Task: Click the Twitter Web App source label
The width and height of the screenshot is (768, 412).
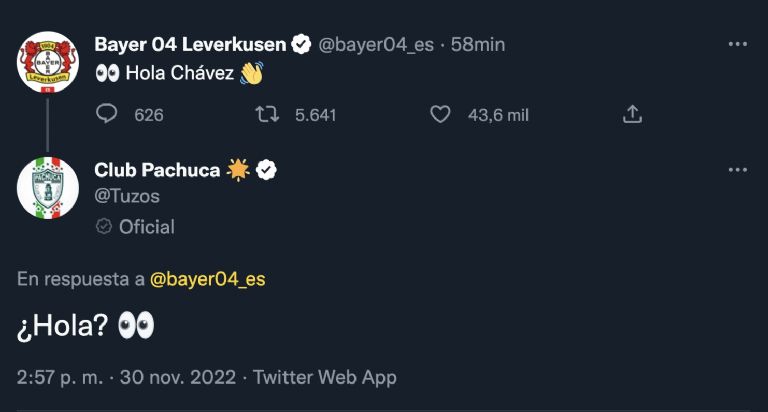Action: 325,377
